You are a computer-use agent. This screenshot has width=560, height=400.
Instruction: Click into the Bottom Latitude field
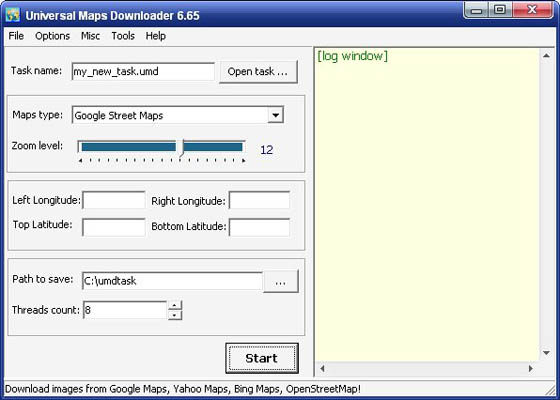click(x=259, y=227)
